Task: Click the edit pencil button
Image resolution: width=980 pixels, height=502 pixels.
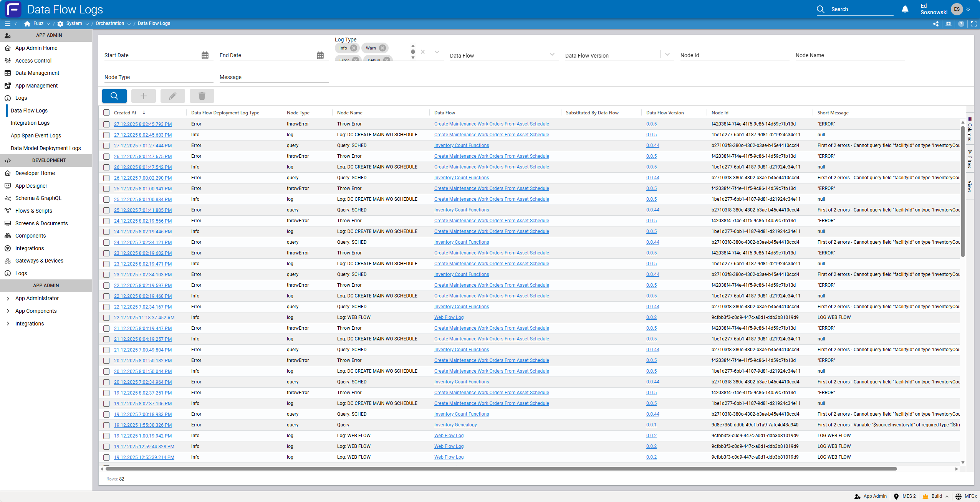Action: (173, 96)
